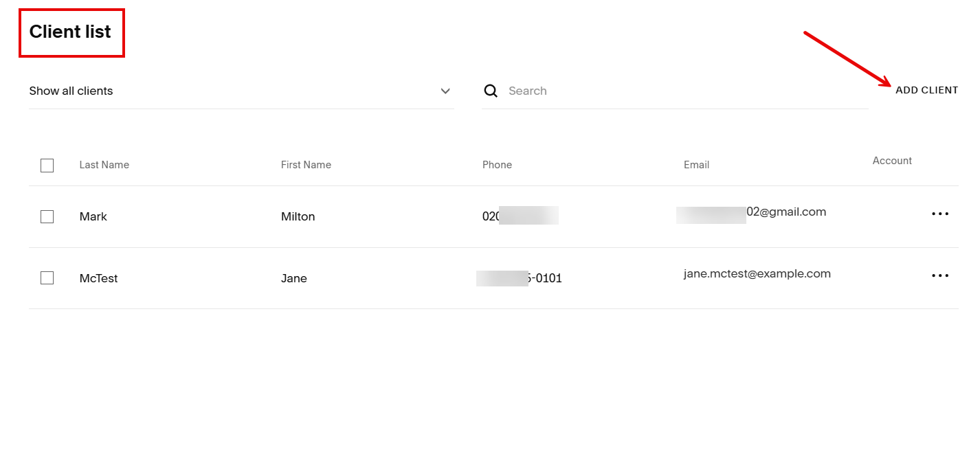Select Jane McTest's table row

click(412, 277)
